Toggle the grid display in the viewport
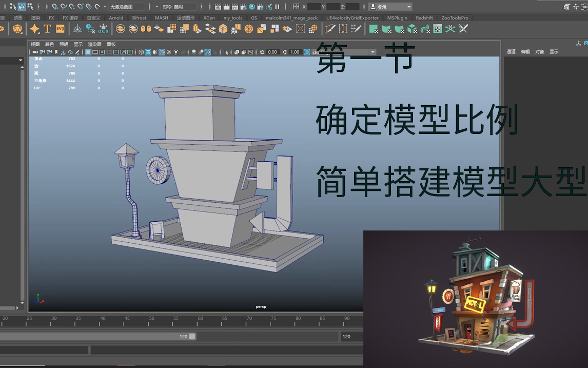The width and height of the screenshot is (588, 368). pyautogui.click(x=88, y=52)
